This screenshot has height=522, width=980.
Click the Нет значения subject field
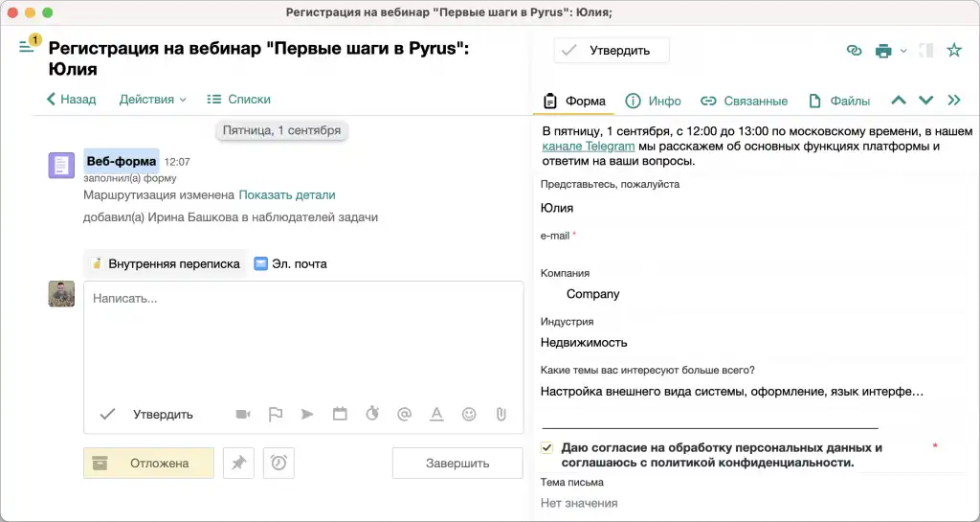pos(579,503)
